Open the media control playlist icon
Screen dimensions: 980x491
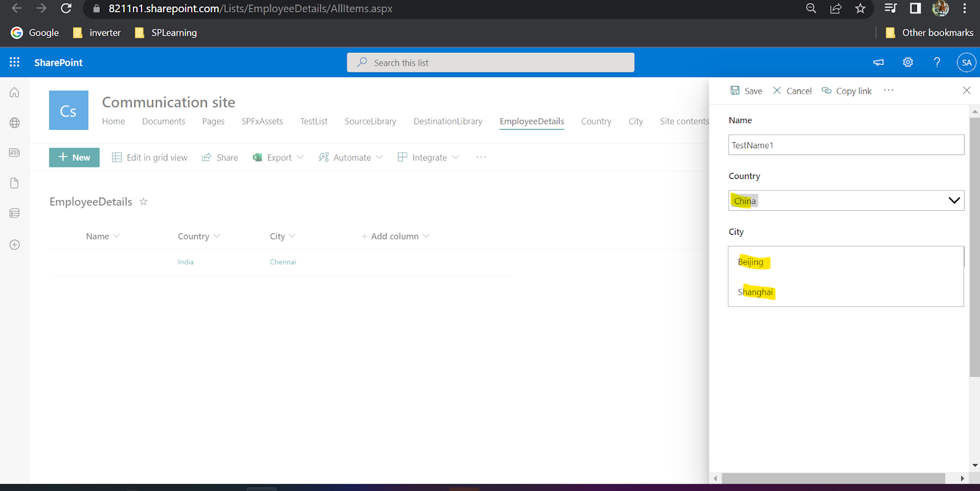(x=891, y=9)
